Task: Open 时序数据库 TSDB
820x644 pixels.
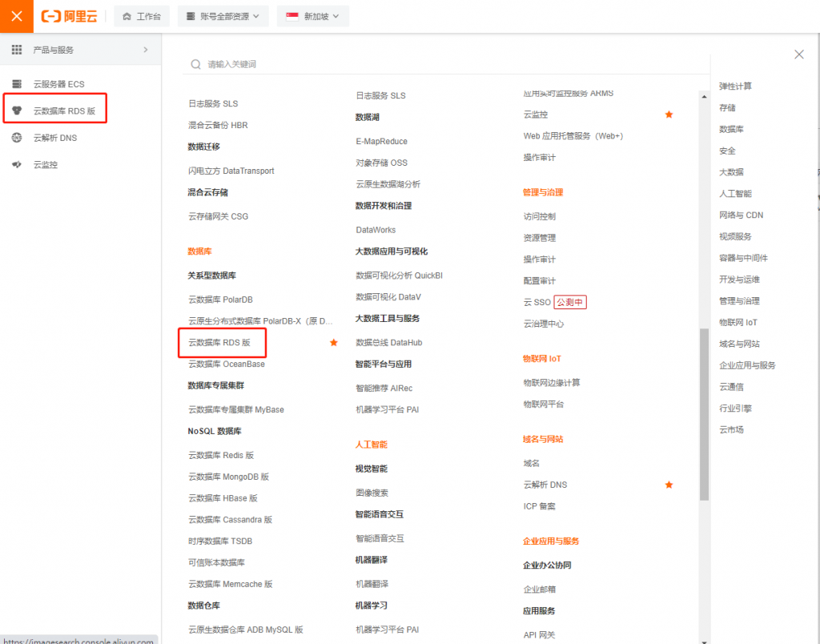Action: 220,541
